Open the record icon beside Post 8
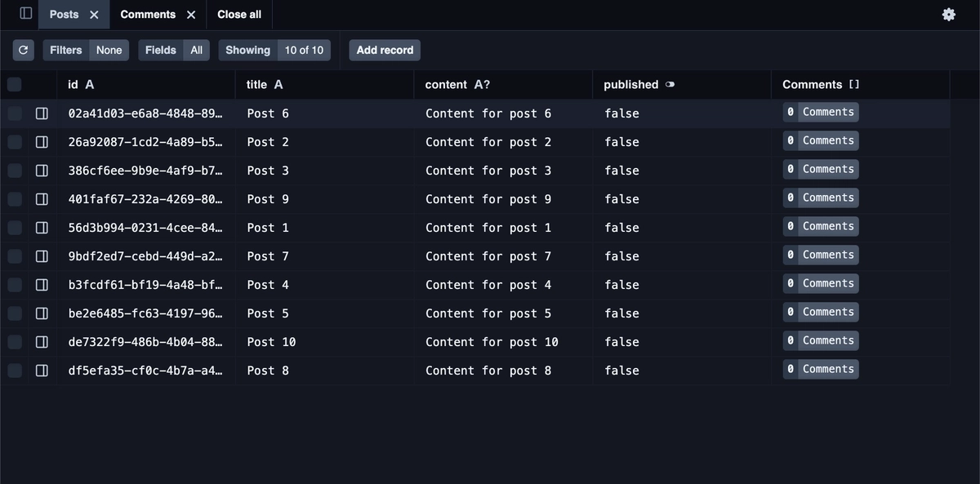The height and width of the screenshot is (484, 980). pyautogui.click(x=42, y=370)
